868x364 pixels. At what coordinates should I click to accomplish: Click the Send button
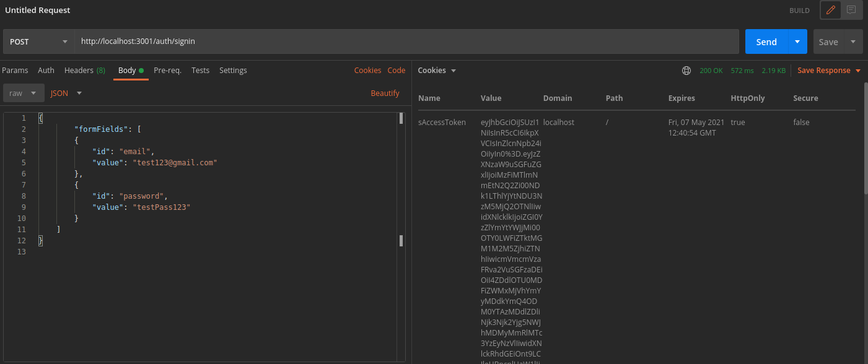pos(766,41)
